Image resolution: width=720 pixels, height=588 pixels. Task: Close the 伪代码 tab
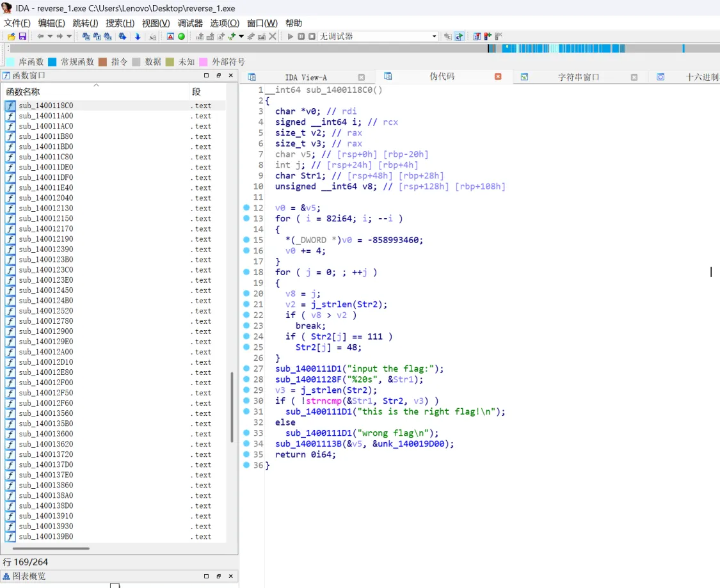point(498,77)
